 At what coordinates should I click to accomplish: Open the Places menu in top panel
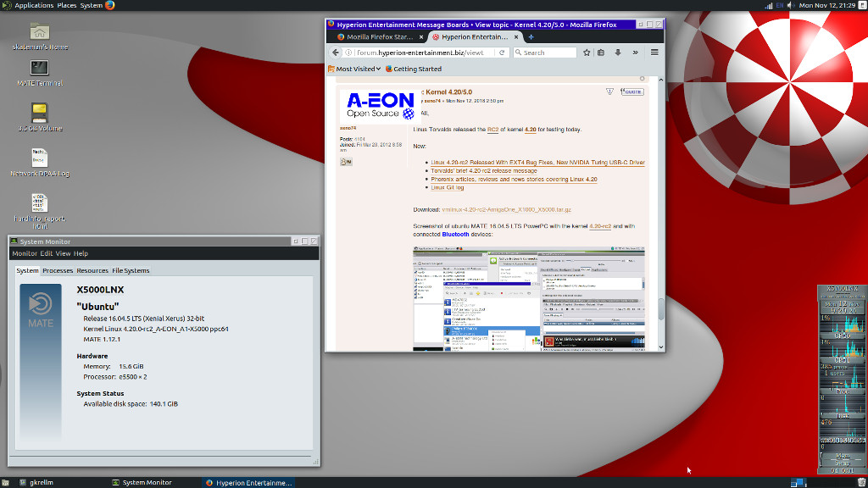point(66,5)
